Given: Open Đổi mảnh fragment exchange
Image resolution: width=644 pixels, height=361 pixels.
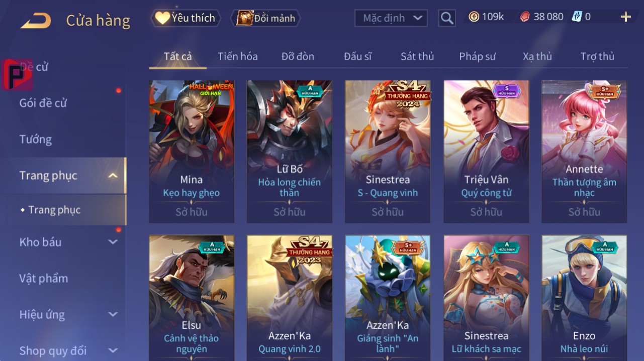Looking at the screenshot, I should tap(265, 18).
